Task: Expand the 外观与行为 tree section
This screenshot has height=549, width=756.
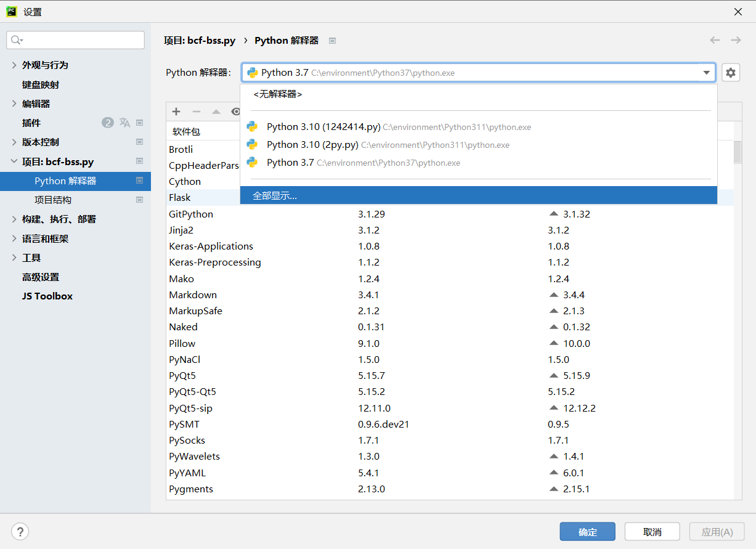Action: pos(14,65)
